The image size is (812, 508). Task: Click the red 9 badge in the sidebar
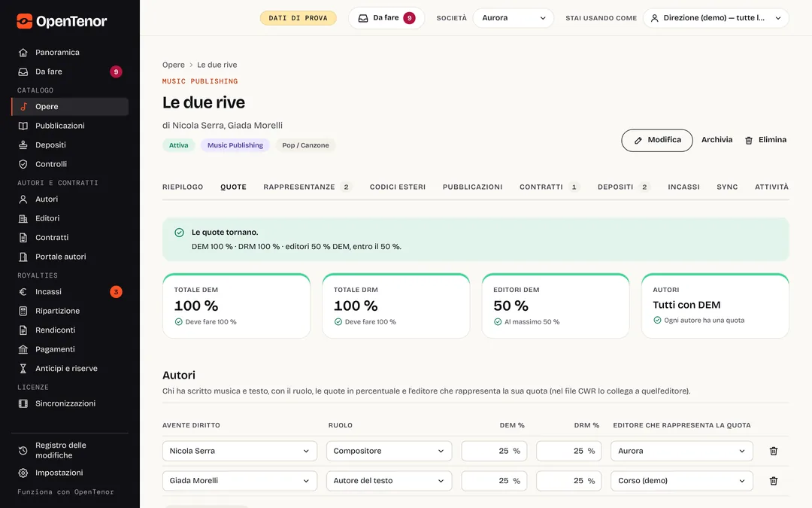click(x=116, y=71)
